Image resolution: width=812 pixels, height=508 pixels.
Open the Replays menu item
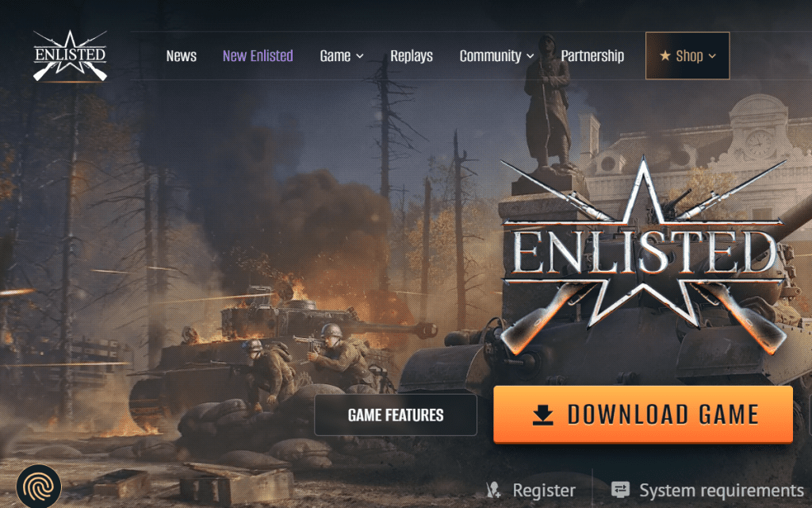click(412, 56)
